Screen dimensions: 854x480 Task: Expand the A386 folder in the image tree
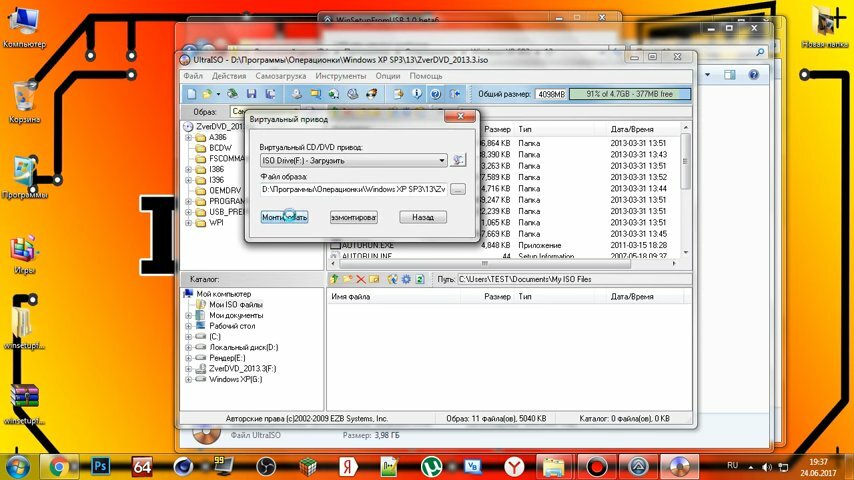coord(188,137)
